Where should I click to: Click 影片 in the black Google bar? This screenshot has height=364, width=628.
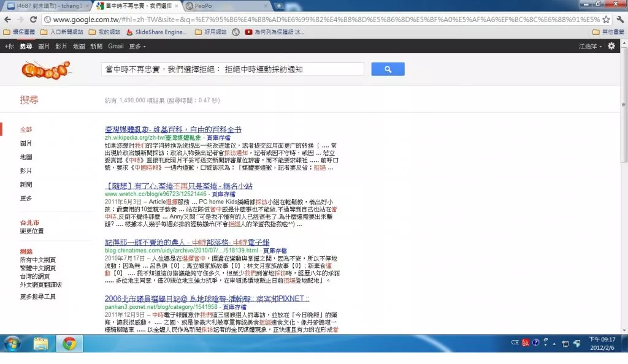tap(61, 47)
